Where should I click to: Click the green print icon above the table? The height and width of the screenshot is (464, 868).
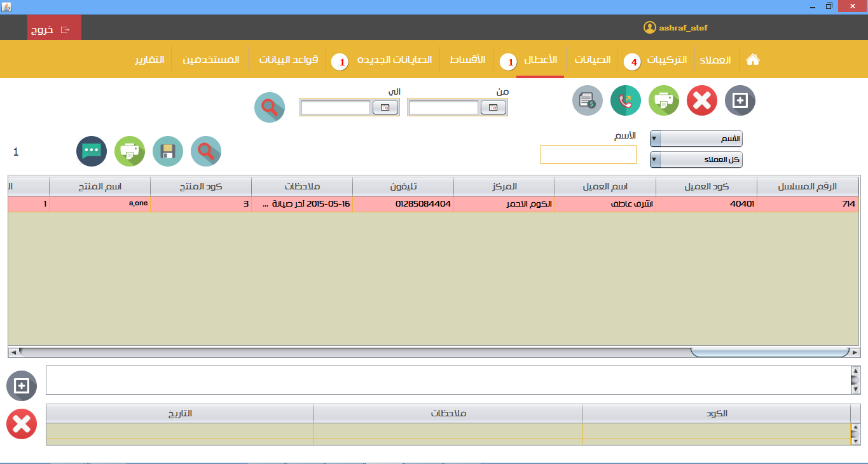pos(130,151)
